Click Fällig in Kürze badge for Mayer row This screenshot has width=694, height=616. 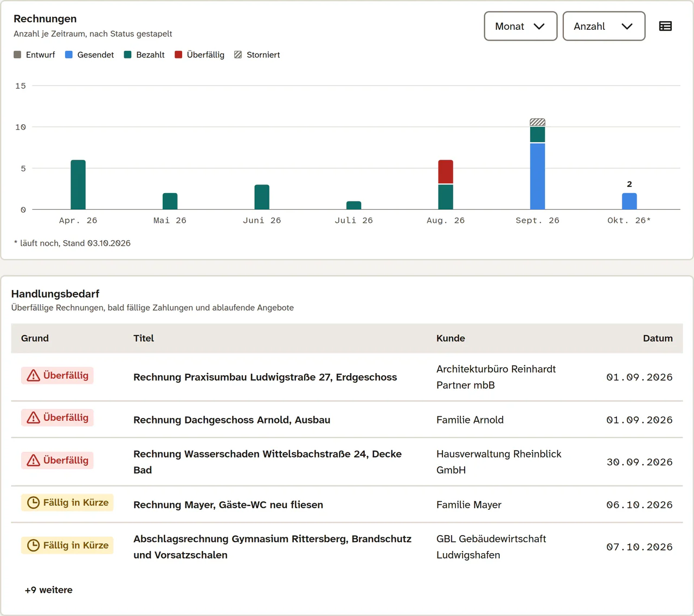67,503
